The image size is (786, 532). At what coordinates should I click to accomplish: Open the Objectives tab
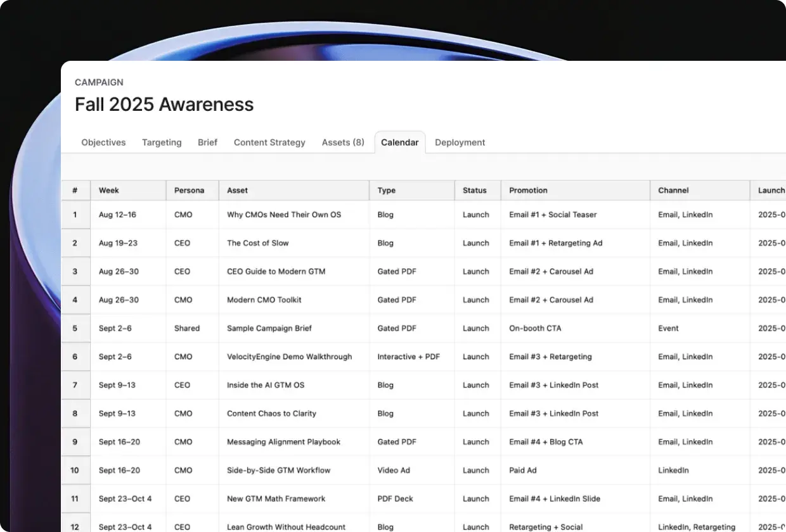[x=103, y=142]
